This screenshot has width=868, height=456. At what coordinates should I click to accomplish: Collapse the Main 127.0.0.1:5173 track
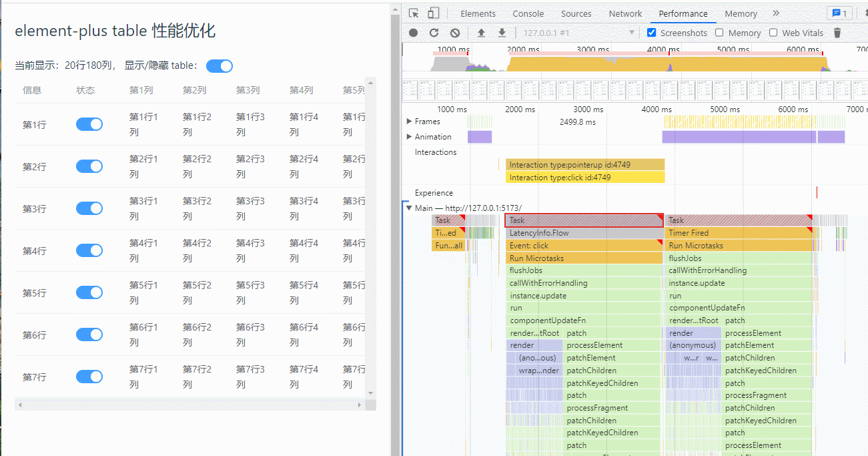(408, 208)
